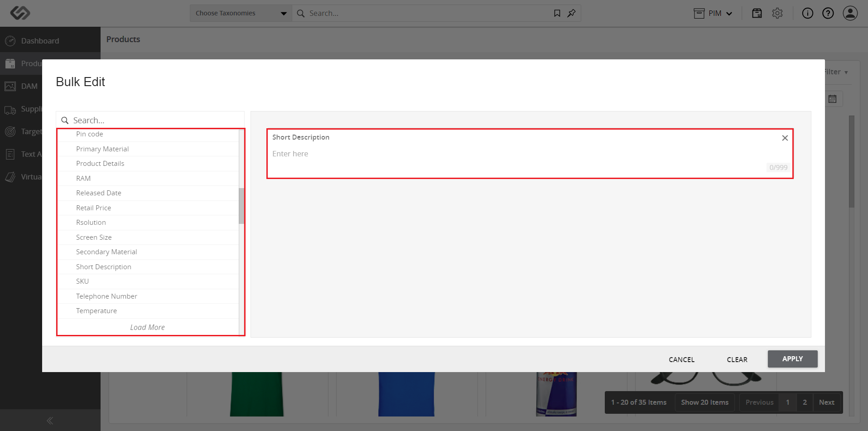Click the calendar save icon in header
This screenshot has height=431, width=868.
757,13
